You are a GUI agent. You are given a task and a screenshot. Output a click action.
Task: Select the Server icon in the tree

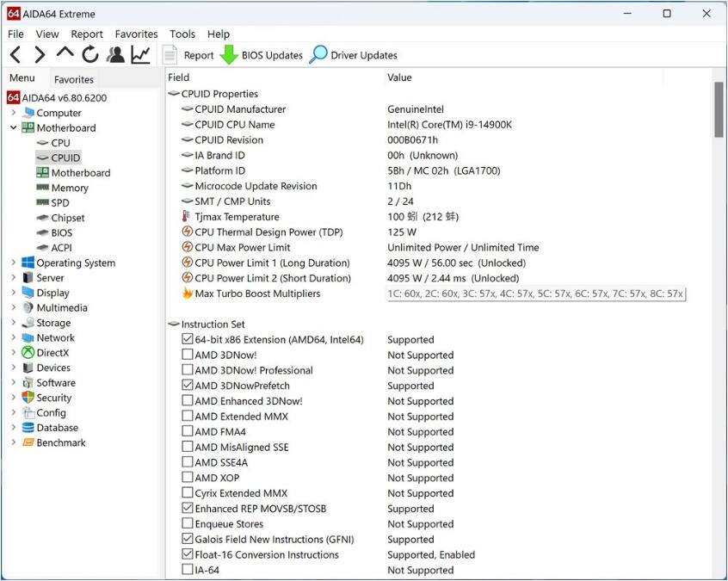28,278
